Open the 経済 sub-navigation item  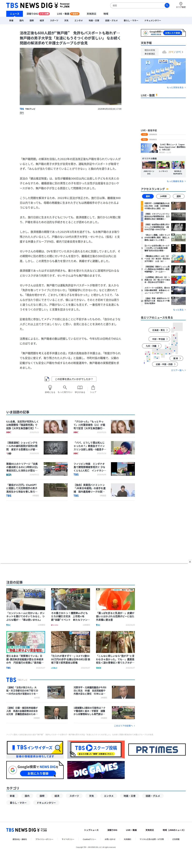click(x=42, y=21)
